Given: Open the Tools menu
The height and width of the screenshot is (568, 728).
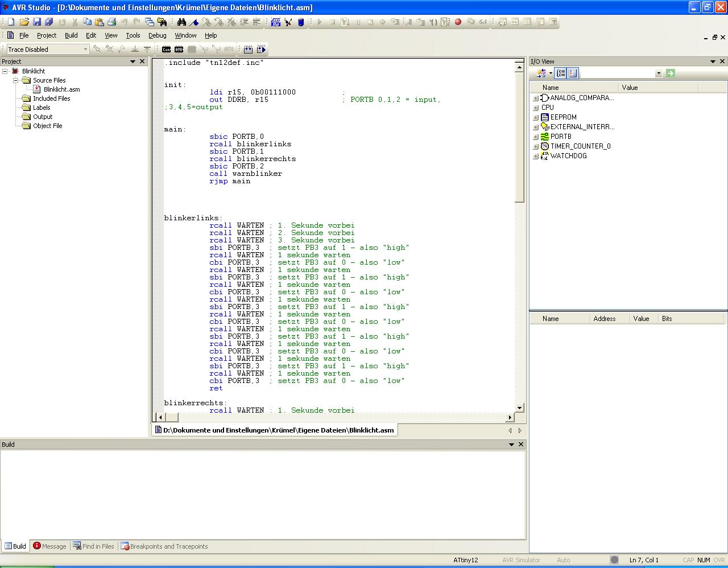Looking at the screenshot, I should [133, 35].
